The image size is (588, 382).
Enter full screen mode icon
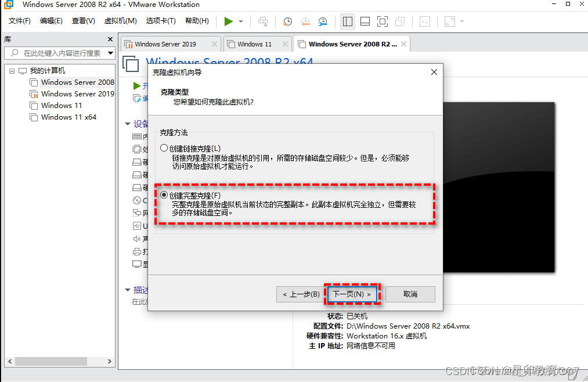tap(382, 21)
